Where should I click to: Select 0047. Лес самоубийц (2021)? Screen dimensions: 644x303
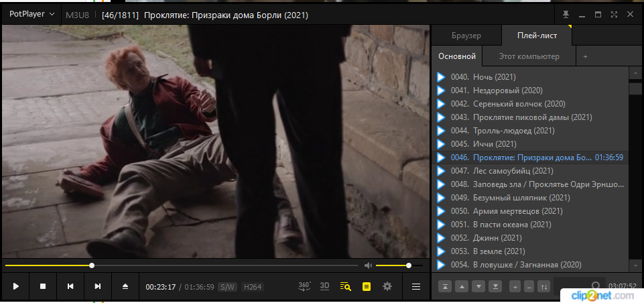[530, 171]
